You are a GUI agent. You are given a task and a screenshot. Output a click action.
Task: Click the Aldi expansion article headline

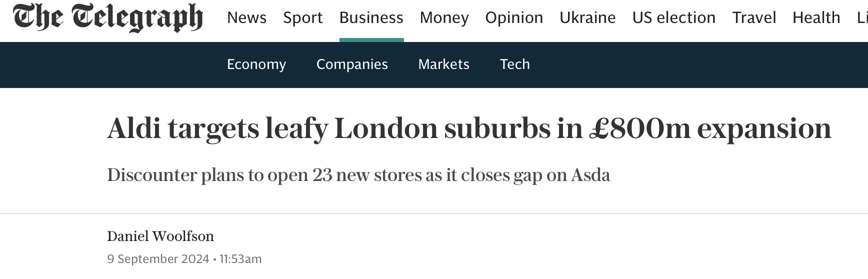coord(469,128)
